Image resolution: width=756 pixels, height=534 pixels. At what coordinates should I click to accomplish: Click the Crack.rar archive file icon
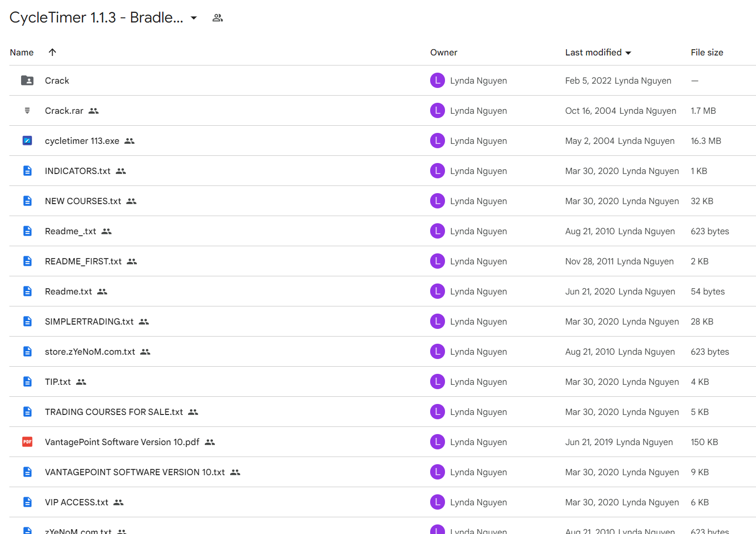pyautogui.click(x=27, y=110)
